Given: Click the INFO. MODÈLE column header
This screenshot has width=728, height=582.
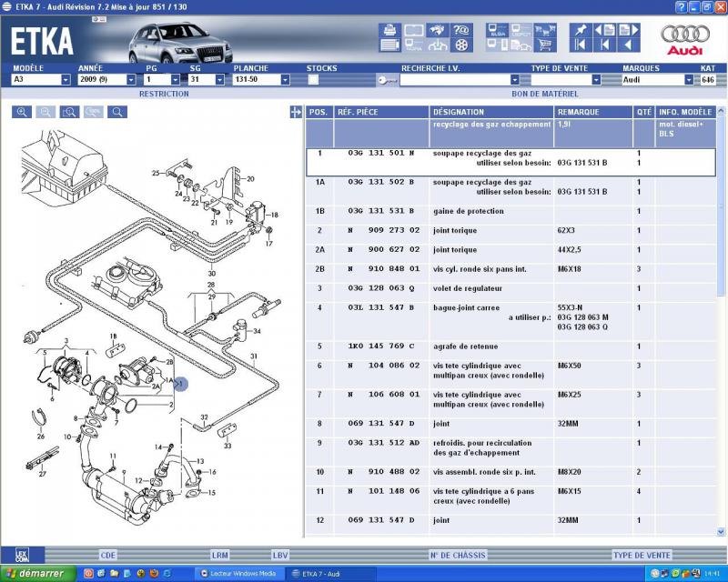Looking at the screenshot, I should point(685,112).
